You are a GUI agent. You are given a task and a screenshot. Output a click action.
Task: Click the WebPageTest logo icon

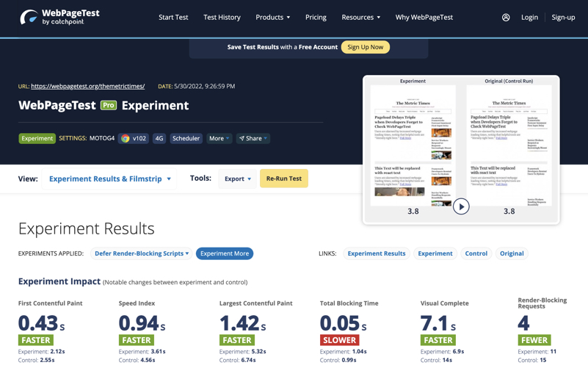[29, 17]
